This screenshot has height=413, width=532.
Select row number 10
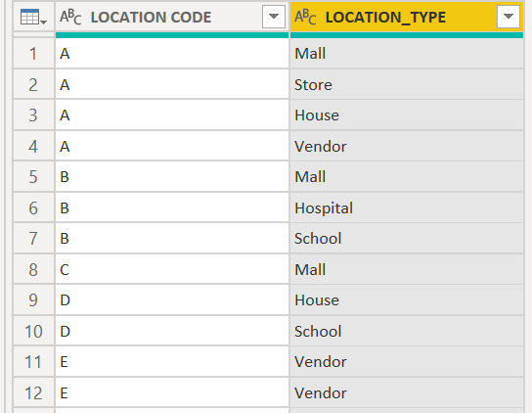tap(33, 332)
